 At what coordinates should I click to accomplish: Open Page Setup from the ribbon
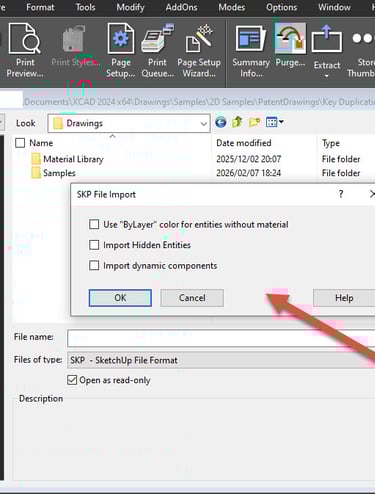[121, 50]
